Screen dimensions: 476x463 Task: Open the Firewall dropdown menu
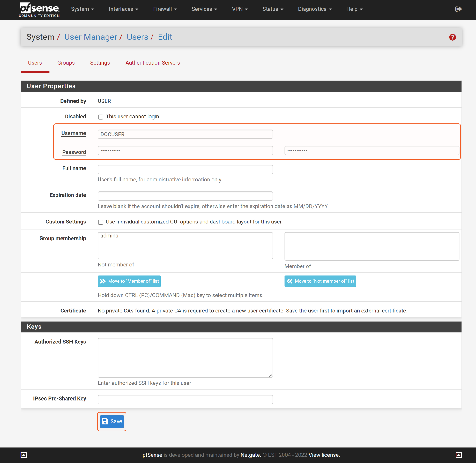point(165,9)
